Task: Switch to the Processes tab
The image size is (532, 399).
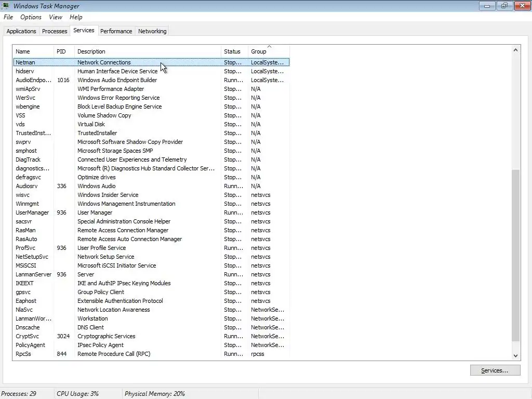Action: 55,31
